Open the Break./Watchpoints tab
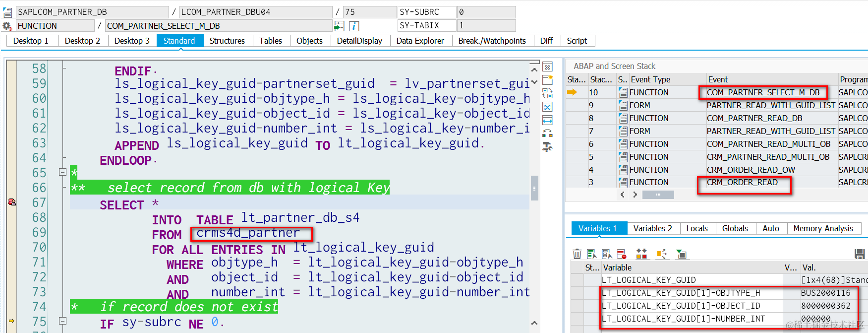Viewport: 868px width, 333px height. (492, 41)
